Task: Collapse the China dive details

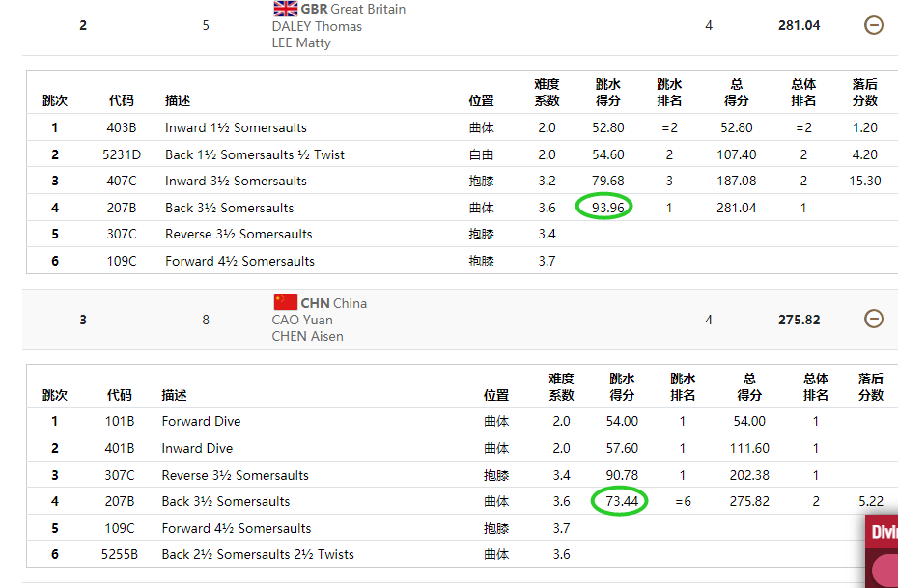Action: tap(873, 320)
